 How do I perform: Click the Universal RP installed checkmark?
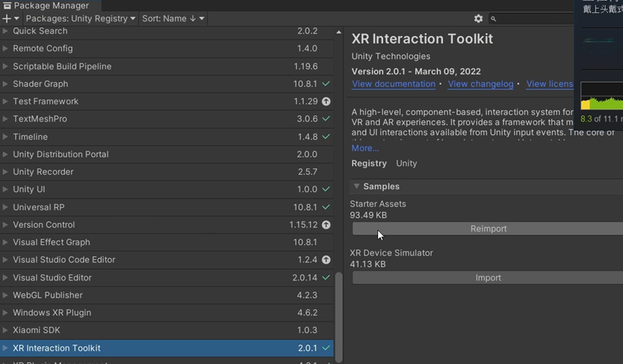[326, 207]
